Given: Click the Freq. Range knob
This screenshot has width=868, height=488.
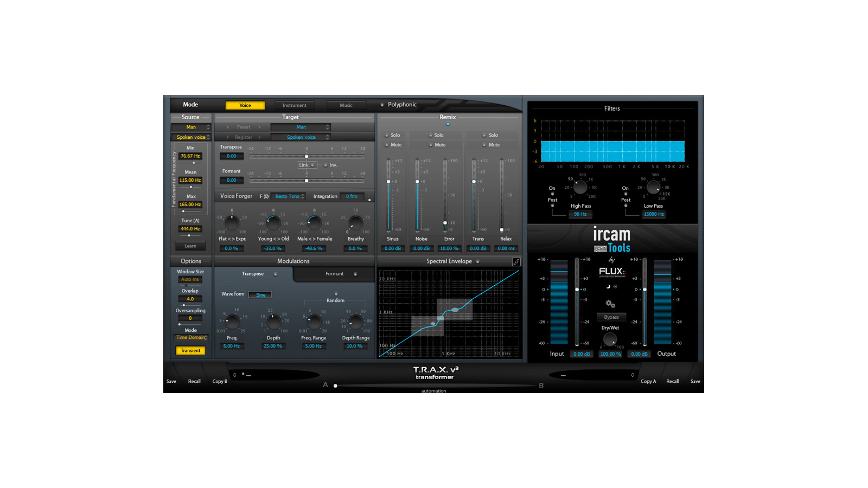Looking at the screenshot, I should (x=315, y=322).
